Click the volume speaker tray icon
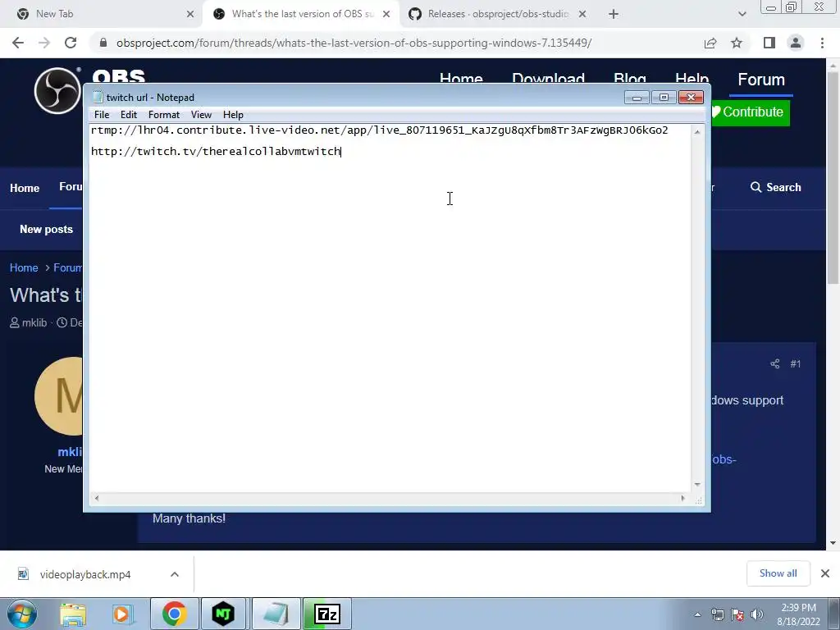Screen dimensions: 840x630 point(757,614)
